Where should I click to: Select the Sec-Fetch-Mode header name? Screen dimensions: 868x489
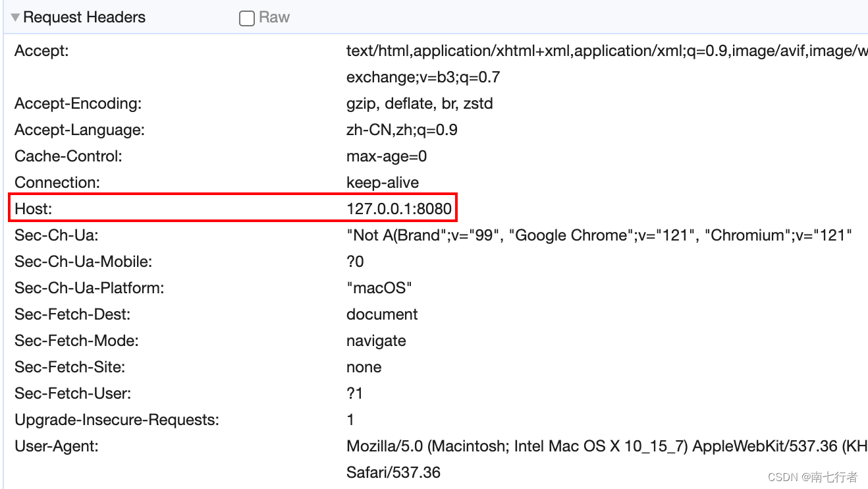76,341
